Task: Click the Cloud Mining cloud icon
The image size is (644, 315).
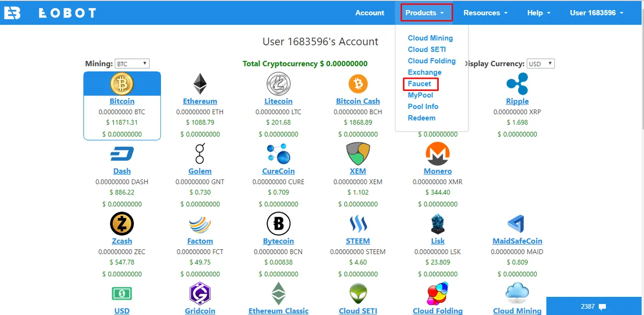Action: [x=517, y=293]
